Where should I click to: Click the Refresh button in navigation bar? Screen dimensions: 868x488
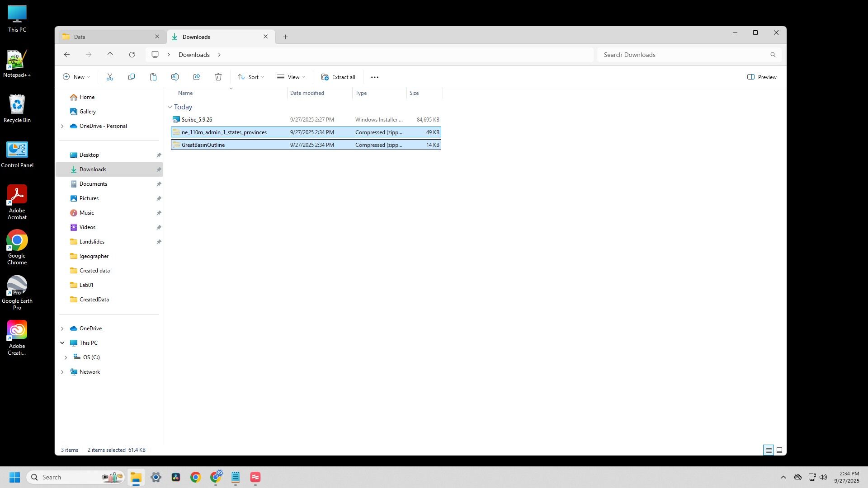tap(132, 55)
